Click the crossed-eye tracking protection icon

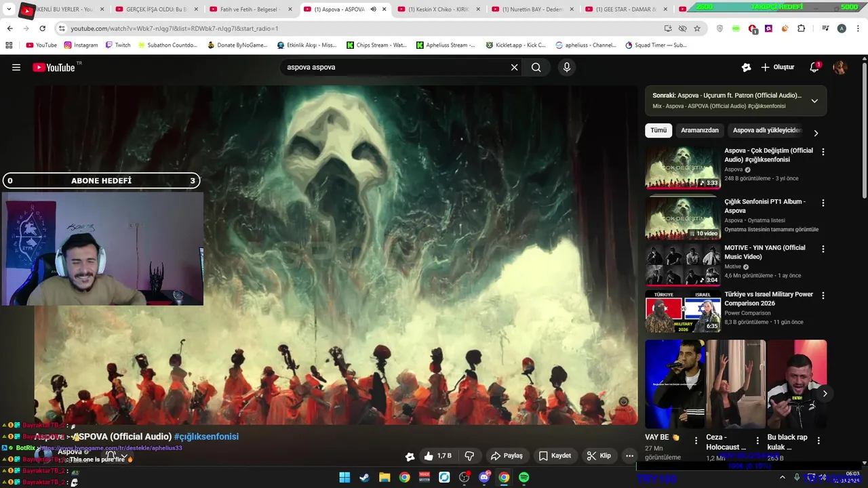click(x=682, y=28)
